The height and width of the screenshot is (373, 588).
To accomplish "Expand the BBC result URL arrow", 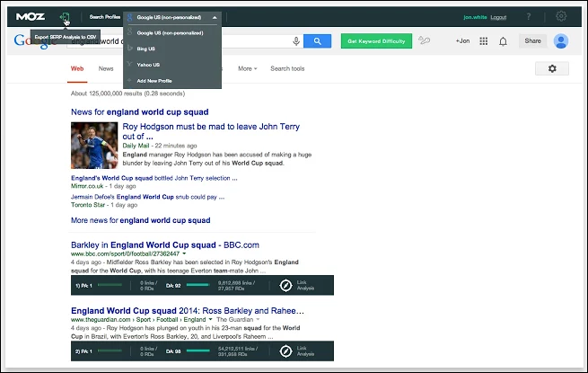I will 184,253.
